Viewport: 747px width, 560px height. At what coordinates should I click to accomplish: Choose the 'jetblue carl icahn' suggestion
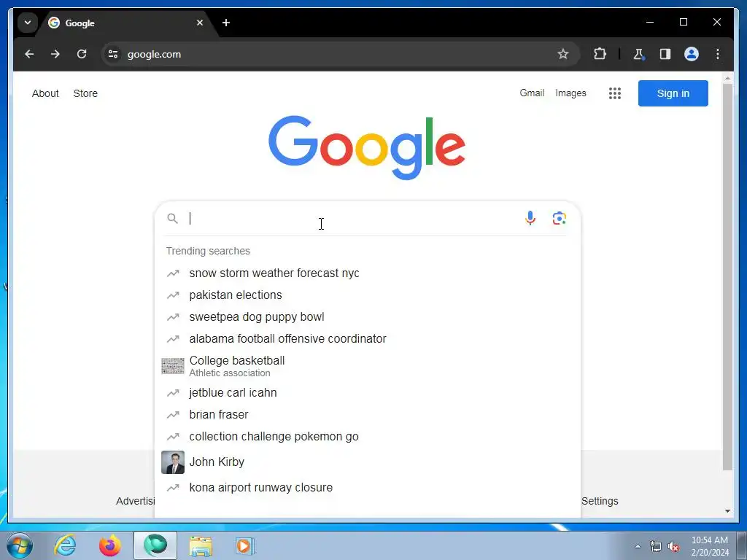point(368,393)
